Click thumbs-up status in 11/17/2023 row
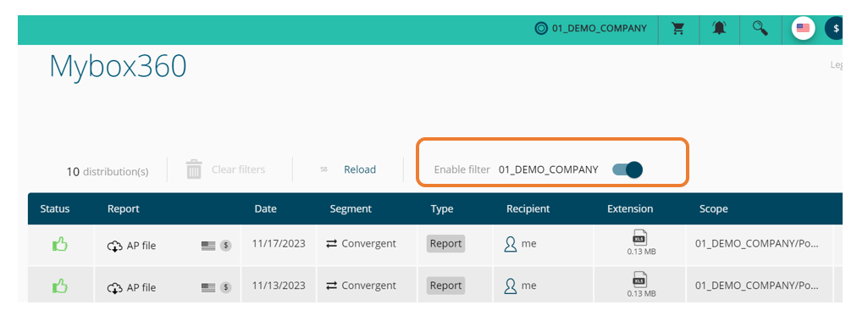This screenshot has width=868, height=316. click(x=60, y=243)
